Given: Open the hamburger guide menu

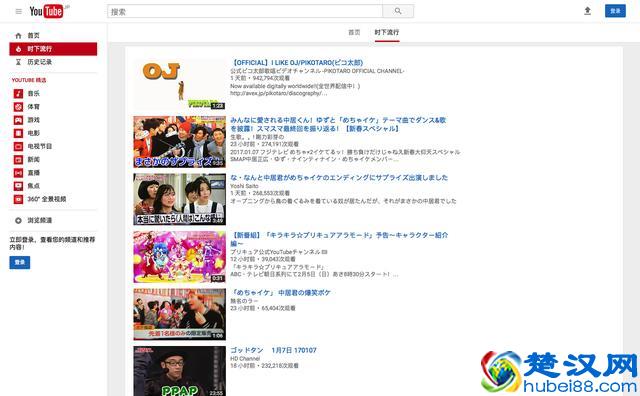Looking at the screenshot, I should click(x=19, y=11).
